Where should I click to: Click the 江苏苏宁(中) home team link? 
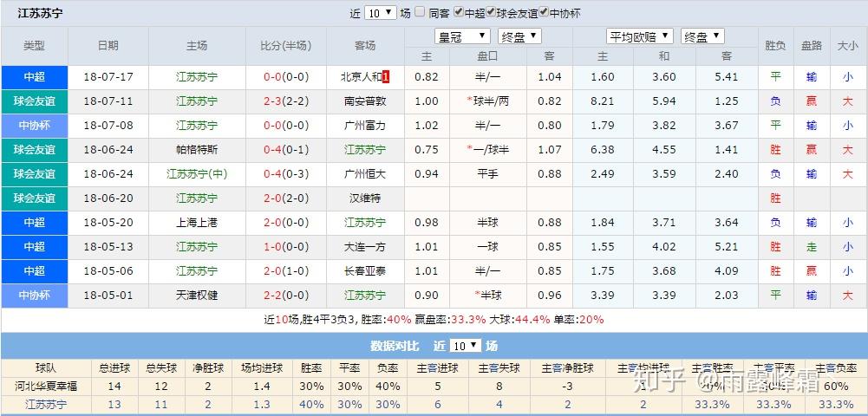(197, 173)
